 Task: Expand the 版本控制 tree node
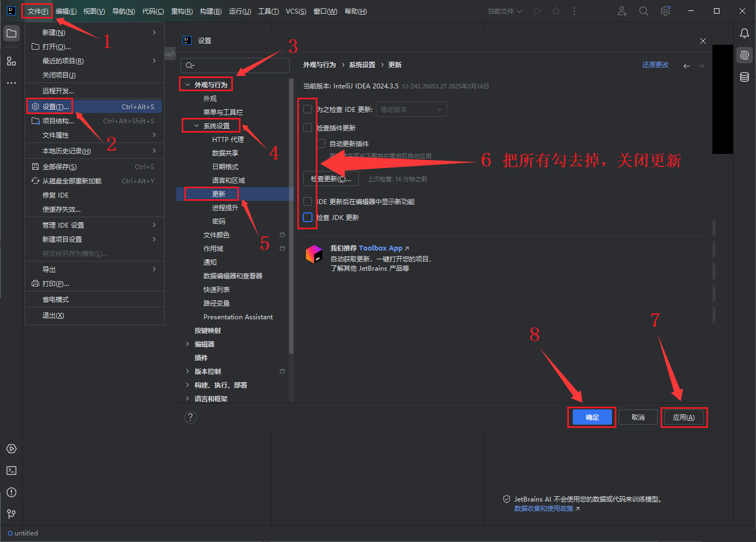point(188,371)
